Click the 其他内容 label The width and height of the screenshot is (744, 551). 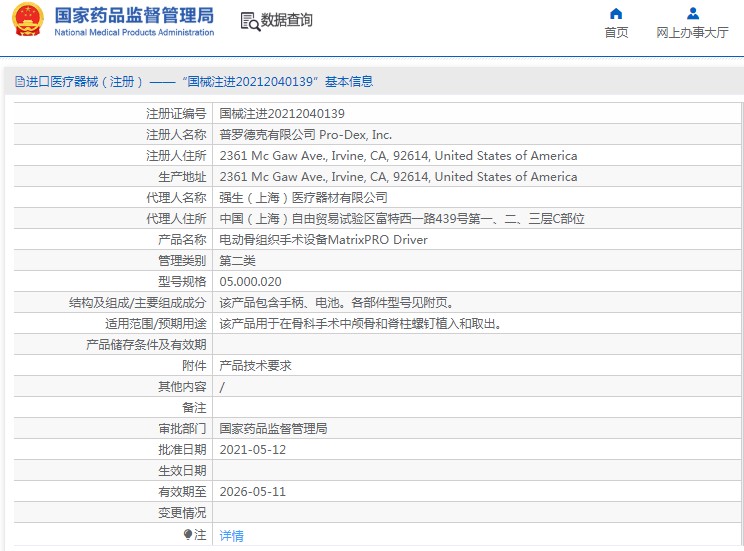182,387
